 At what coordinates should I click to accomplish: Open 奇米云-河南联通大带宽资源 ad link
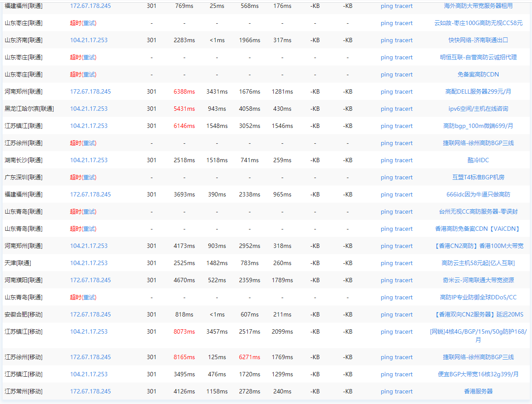point(478,280)
